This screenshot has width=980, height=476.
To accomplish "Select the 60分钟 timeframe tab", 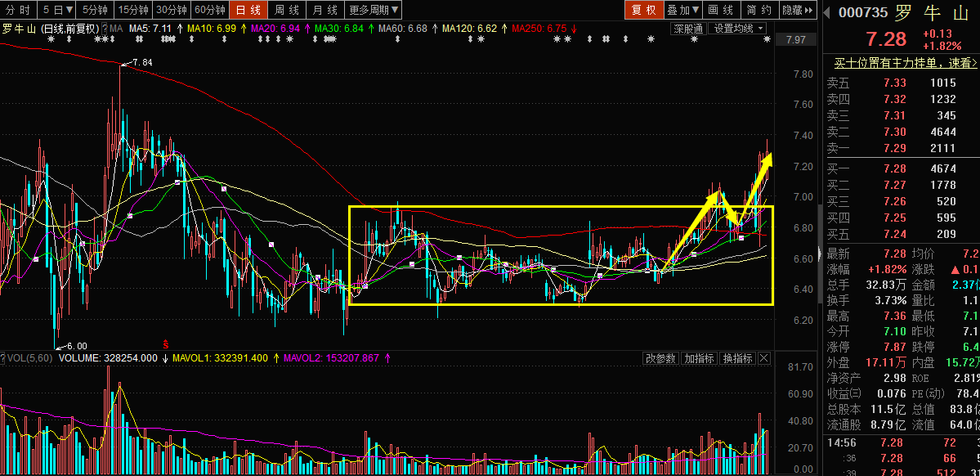I will [x=209, y=10].
